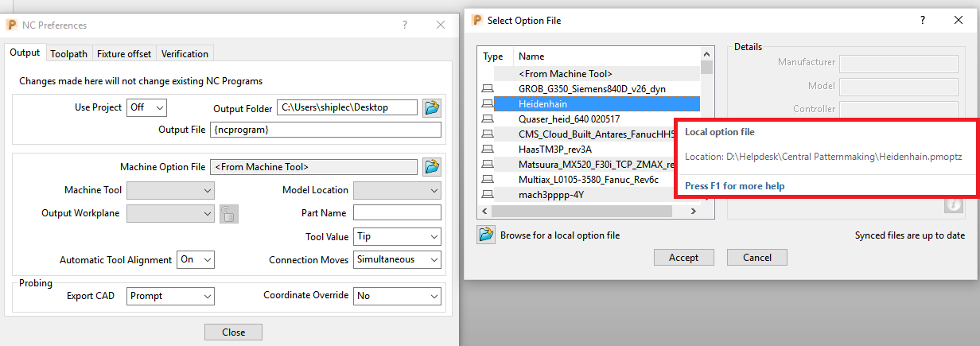Image resolution: width=980 pixels, height=346 pixels.
Task: Click the Part Name input field
Action: (x=397, y=213)
